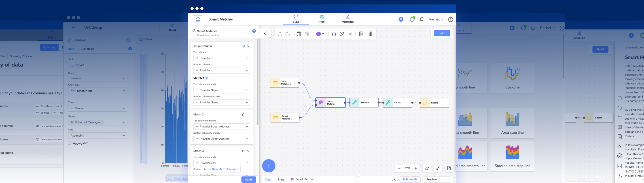Open the bar chart icon in canvas toolbar
Screen dimensions: 644x183
click(x=370, y=34)
